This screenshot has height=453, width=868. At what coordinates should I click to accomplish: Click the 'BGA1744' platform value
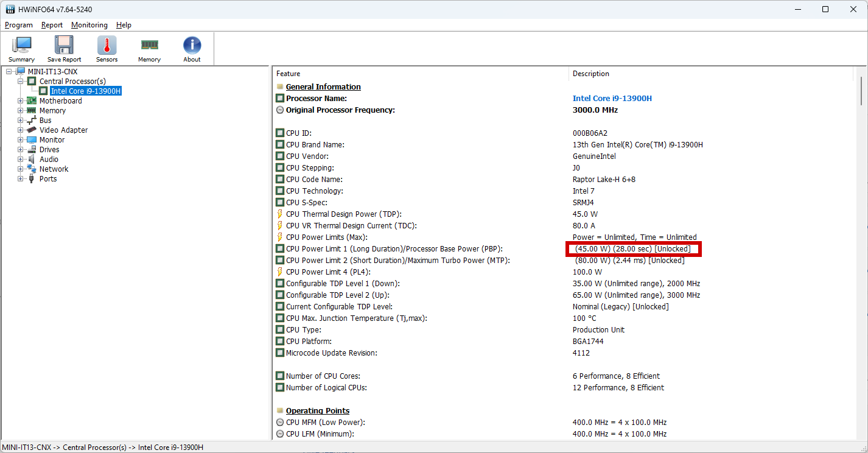(589, 342)
